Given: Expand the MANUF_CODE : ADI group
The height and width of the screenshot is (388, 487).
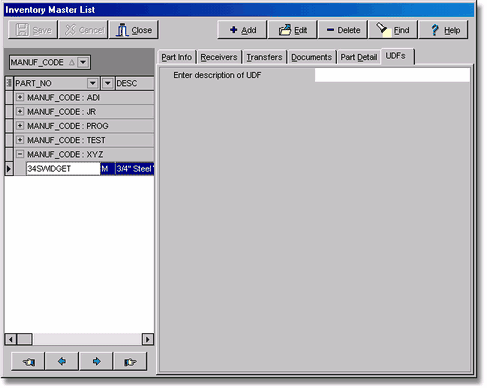Looking at the screenshot, I should [x=20, y=97].
